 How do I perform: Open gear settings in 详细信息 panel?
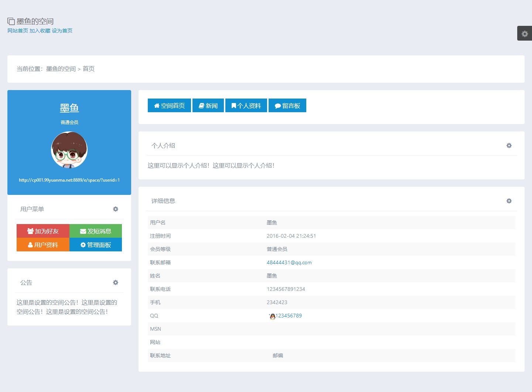coord(509,201)
